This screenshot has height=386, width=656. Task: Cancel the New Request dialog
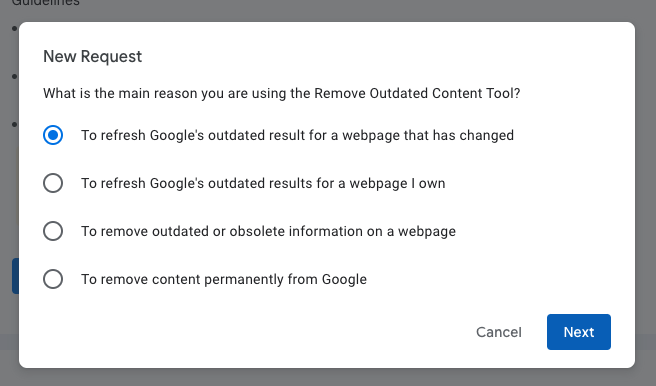point(499,332)
